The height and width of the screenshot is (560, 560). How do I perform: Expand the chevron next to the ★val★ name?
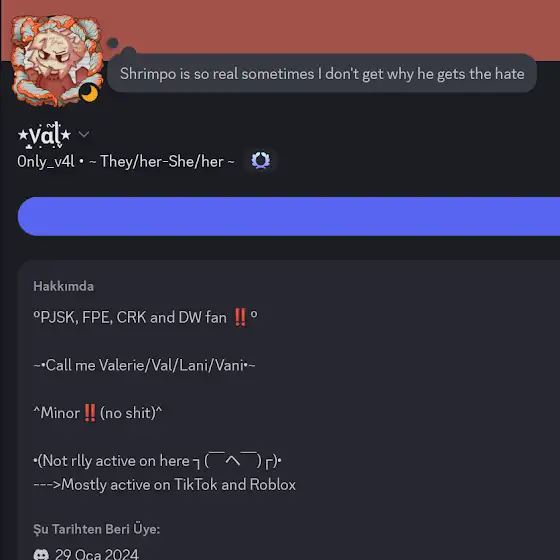[x=84, y=134]
